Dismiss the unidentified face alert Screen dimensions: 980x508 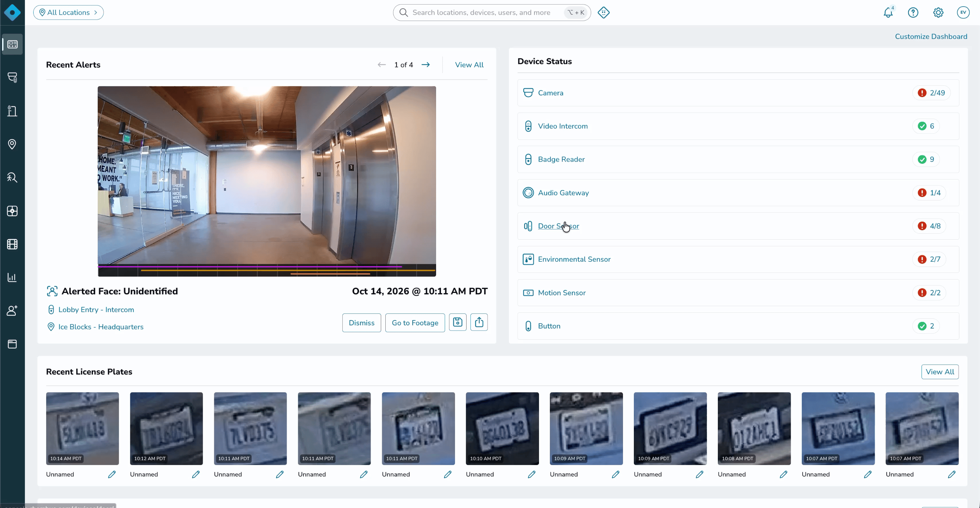362,323
